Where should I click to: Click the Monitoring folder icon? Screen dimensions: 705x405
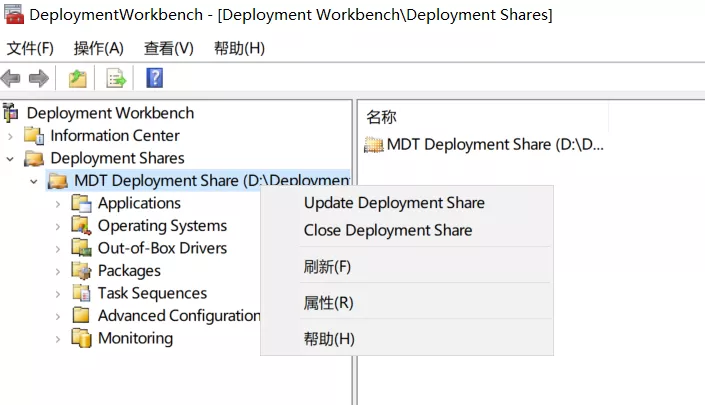pos(82,339)
